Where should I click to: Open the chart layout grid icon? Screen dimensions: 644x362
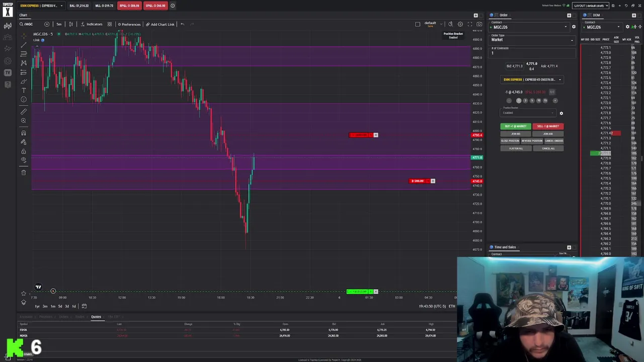pyautogui.click(x=109, y=24)
